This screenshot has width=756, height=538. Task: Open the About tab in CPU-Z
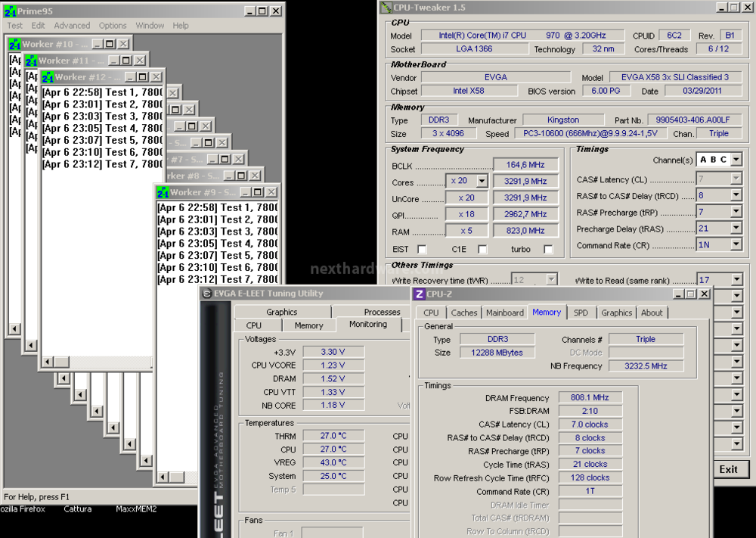click(652, 313)
